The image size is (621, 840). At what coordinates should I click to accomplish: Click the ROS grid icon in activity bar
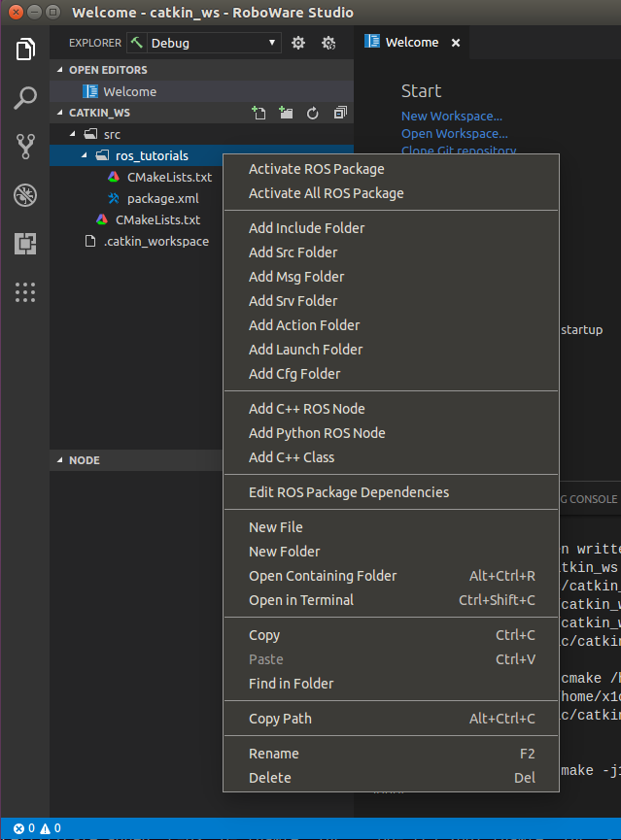pyautogui.click(x=25, y=291)
